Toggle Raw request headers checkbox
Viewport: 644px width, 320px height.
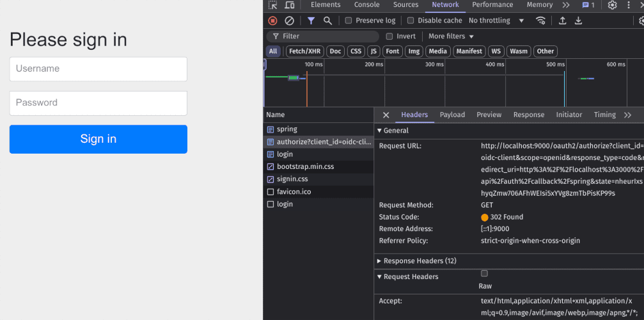(484, 273)
